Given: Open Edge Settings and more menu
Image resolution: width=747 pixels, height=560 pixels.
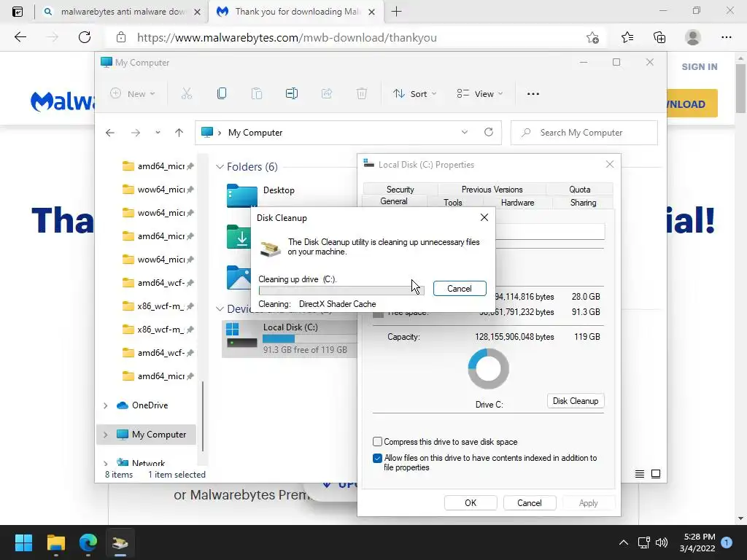Looking at the screenshot, I should click(x=726, y=38).
